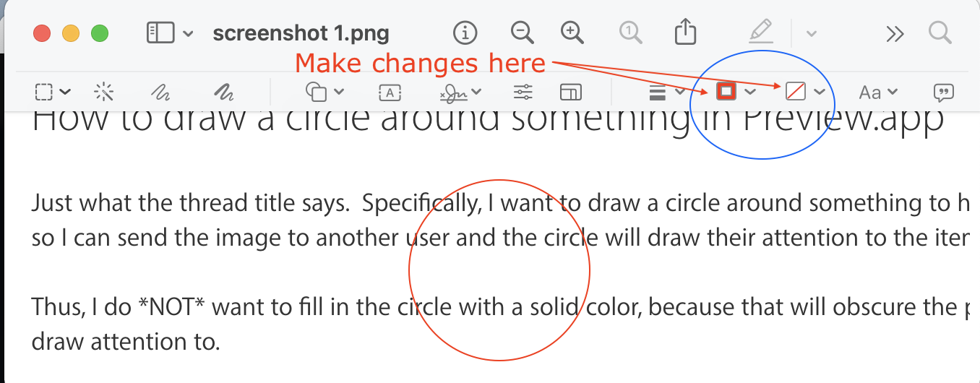Select the Instant Alpha magic wand tool
Screen dimensions: 980x383
(105, 92)
